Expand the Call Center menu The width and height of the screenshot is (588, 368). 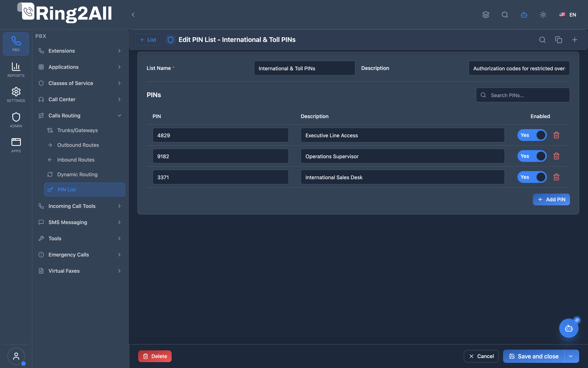pos(80,99)
